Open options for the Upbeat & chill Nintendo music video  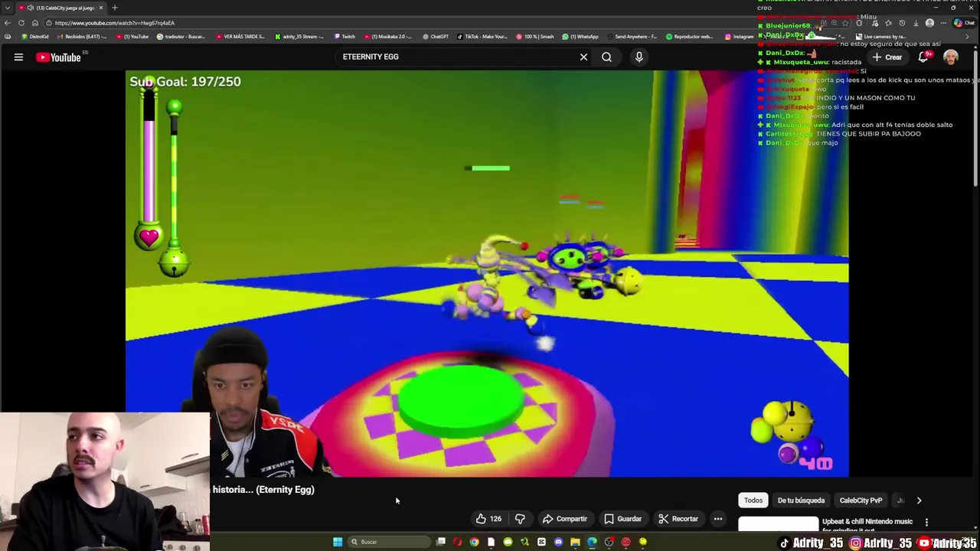926,523
